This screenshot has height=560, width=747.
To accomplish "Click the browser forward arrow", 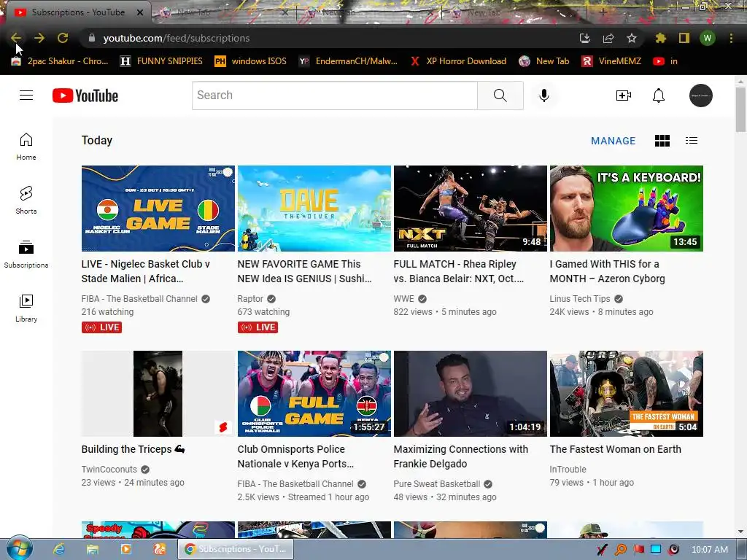I will tap(39, 38).
